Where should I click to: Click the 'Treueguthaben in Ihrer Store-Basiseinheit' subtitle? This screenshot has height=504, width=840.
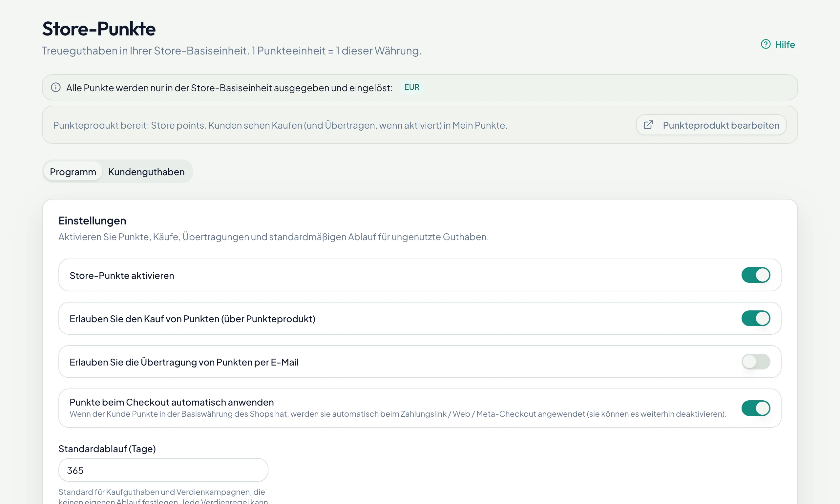(x=232, y=51)
